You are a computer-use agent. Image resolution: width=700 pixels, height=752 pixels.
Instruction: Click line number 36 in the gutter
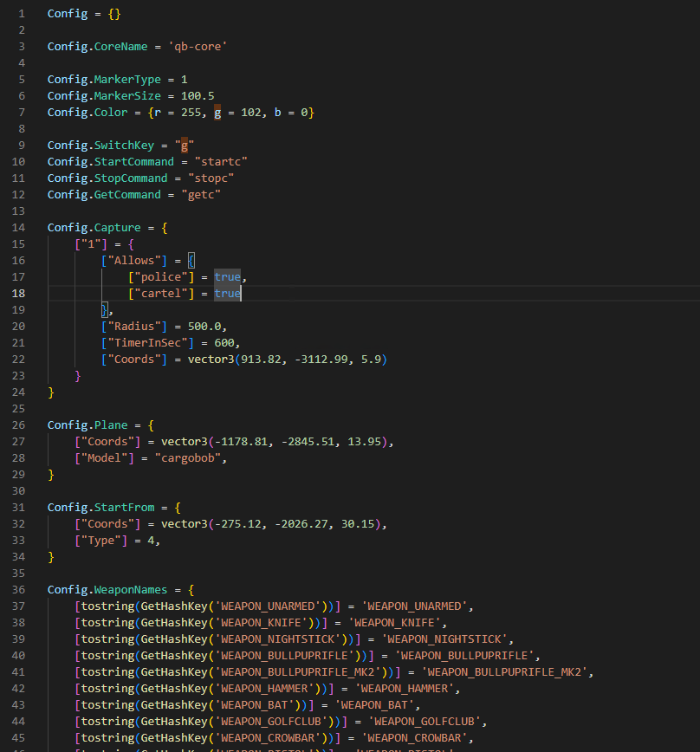click(x=19, y=589)
